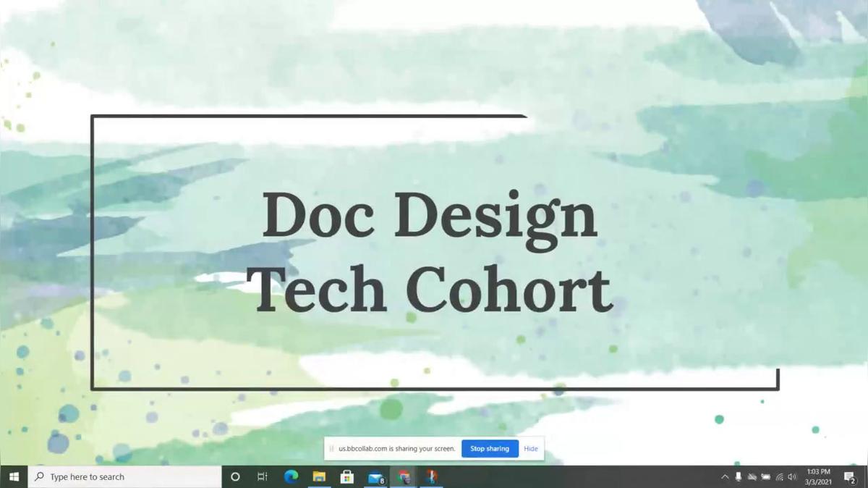Launch the Microsoft Store app

tap(347, 476)
